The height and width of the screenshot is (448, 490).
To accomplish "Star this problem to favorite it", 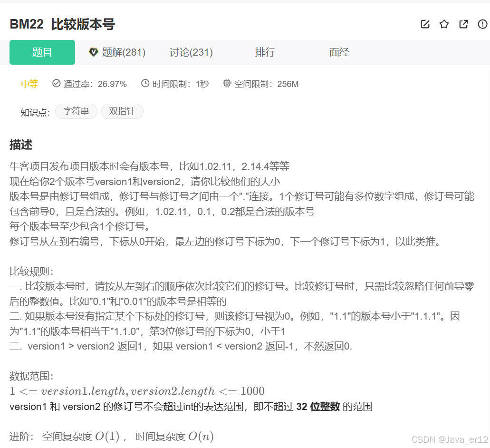I will coord(444,24).
